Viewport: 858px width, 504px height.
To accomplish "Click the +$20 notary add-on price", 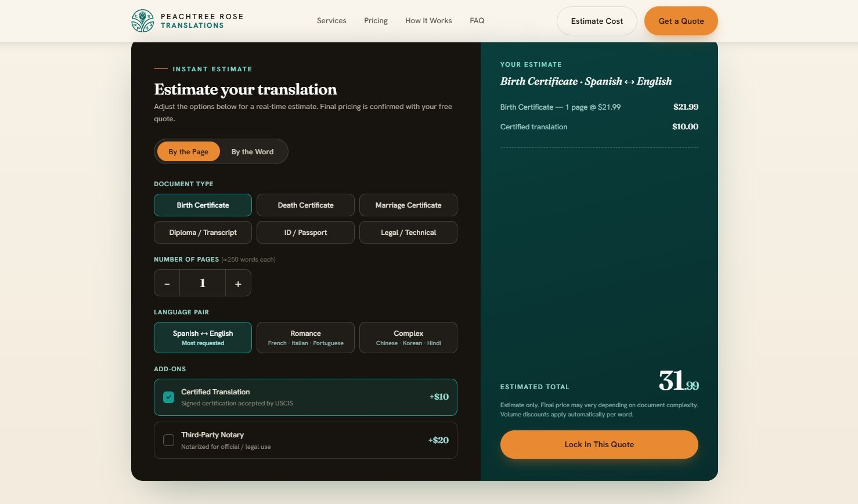I will coord(438,440).
